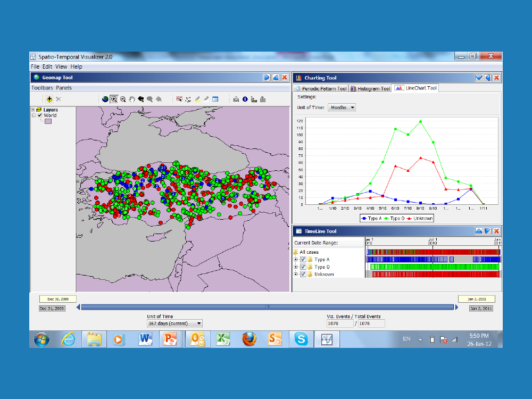Click the Total Events count field
This screenshot has width=532, height=399.
click(371, 323)
